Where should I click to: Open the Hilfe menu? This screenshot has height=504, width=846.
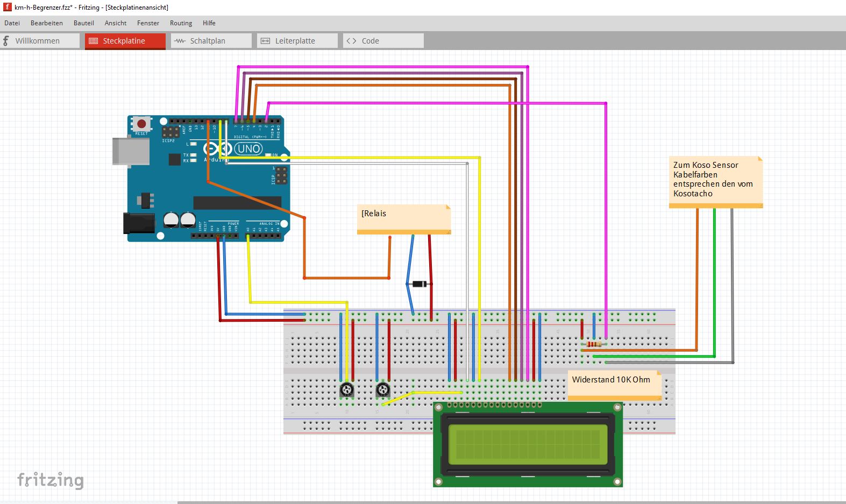click(209, 23)
